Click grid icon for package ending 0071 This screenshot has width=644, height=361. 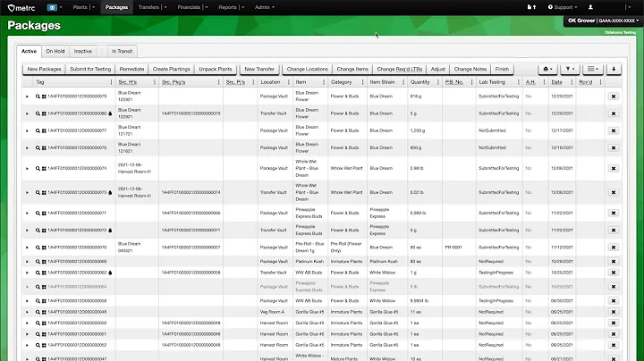click(x=44, y=214)
